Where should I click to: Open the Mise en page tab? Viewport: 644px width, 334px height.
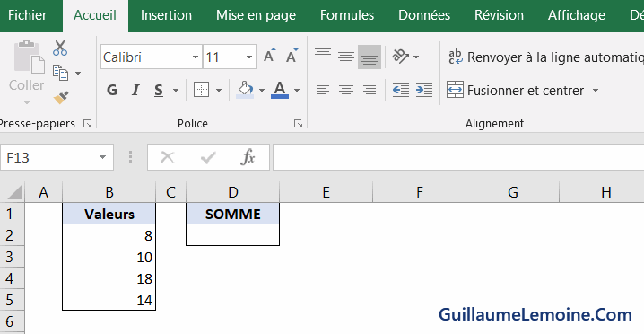(256, 15)
